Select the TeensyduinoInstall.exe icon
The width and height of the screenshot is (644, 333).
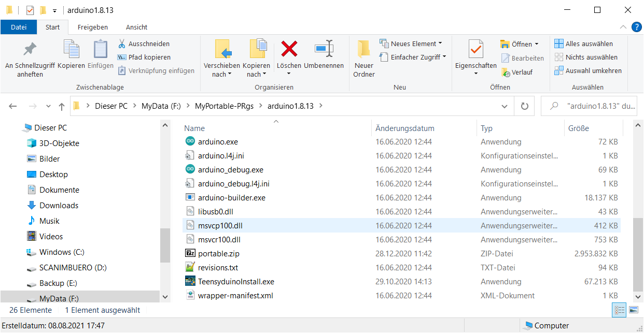coord(190,281)
